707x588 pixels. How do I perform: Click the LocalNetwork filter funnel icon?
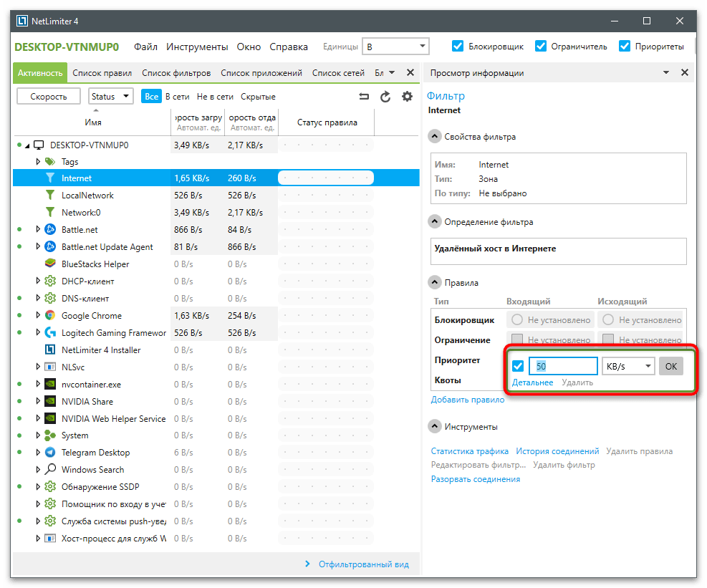point(50,196)
